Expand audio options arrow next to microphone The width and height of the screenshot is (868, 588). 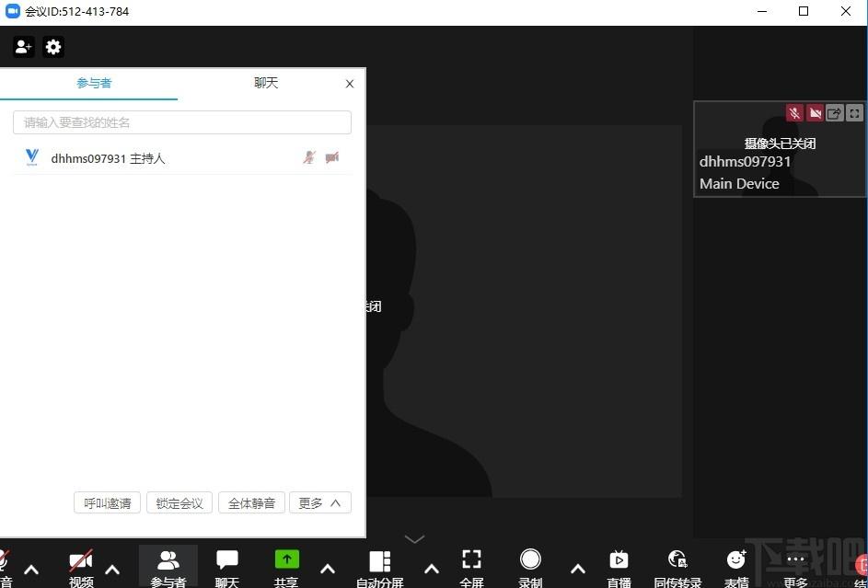point(31,570)
